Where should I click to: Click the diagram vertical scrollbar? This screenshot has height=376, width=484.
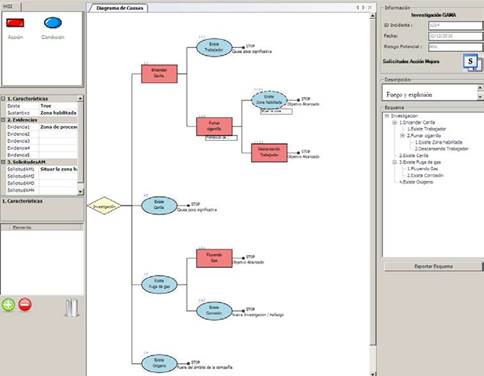tap(373, 193)
